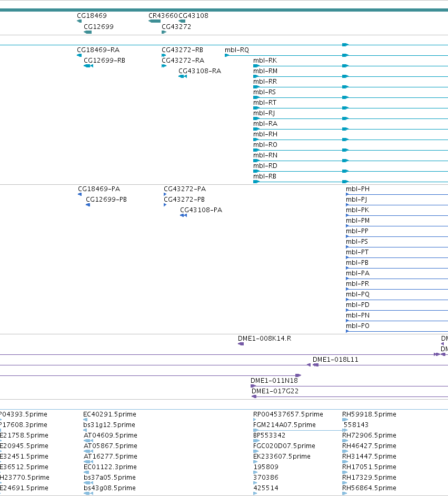Select EST RH59918.5prime

369,414
